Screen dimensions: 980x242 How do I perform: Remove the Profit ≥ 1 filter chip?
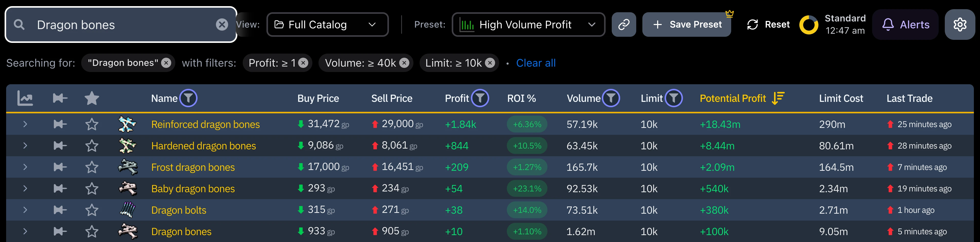(x=303, y=63)
